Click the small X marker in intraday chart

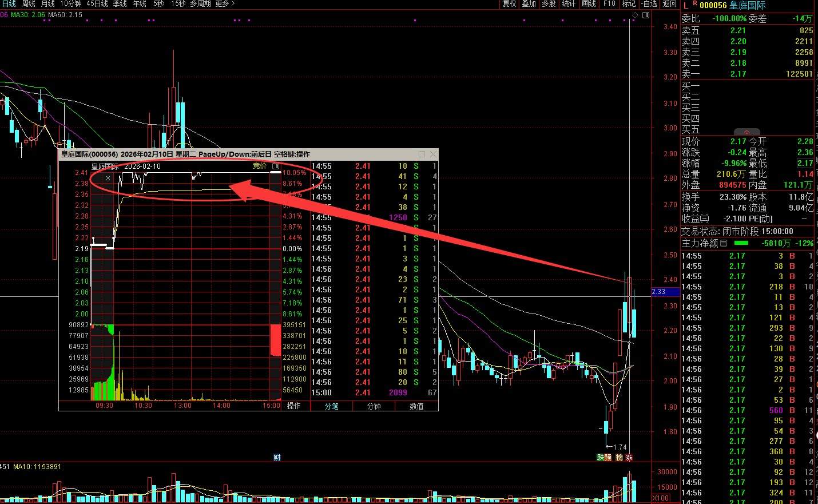coord(108,178)
